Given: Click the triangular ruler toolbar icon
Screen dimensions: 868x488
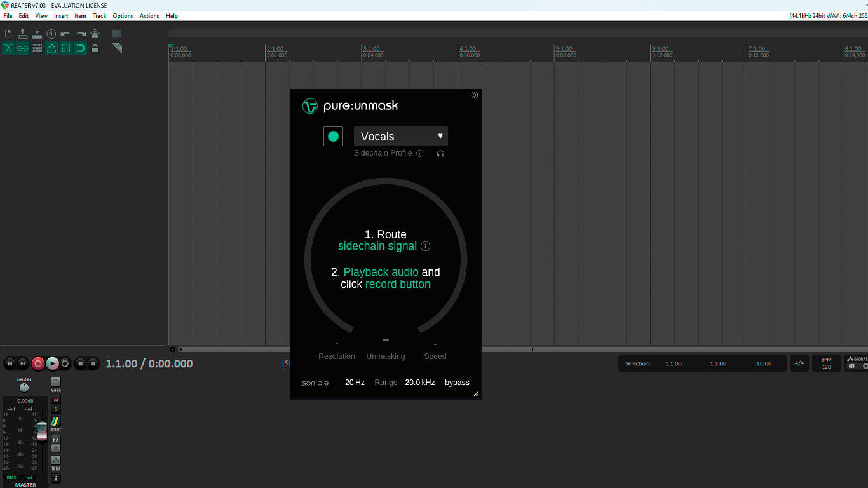Looking at the screenshot, I should click(117, 48).
